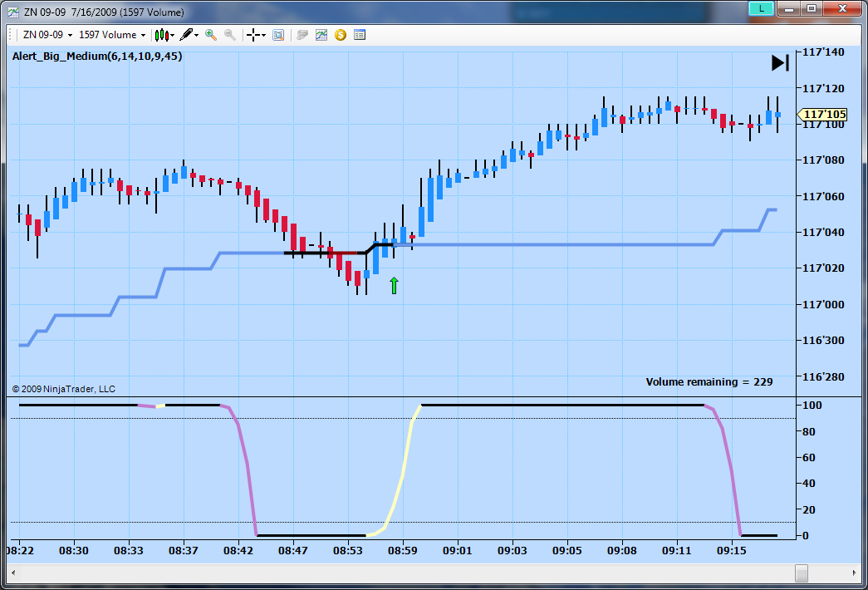Image resolution: width=868 pixels, height=590 pixels.
Task: Open the chart properties icon
Action: click(360, 35)
